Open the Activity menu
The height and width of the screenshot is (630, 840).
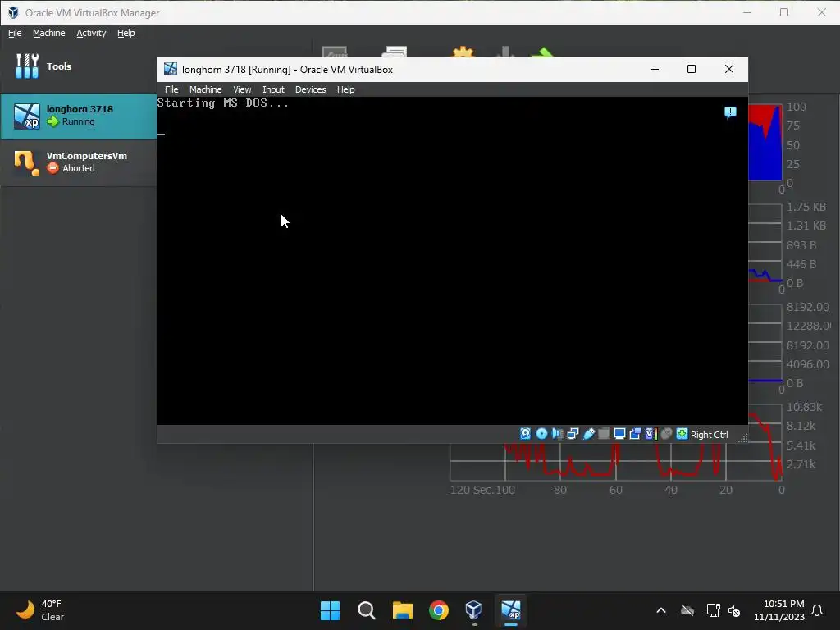click(x=91, y=33)
